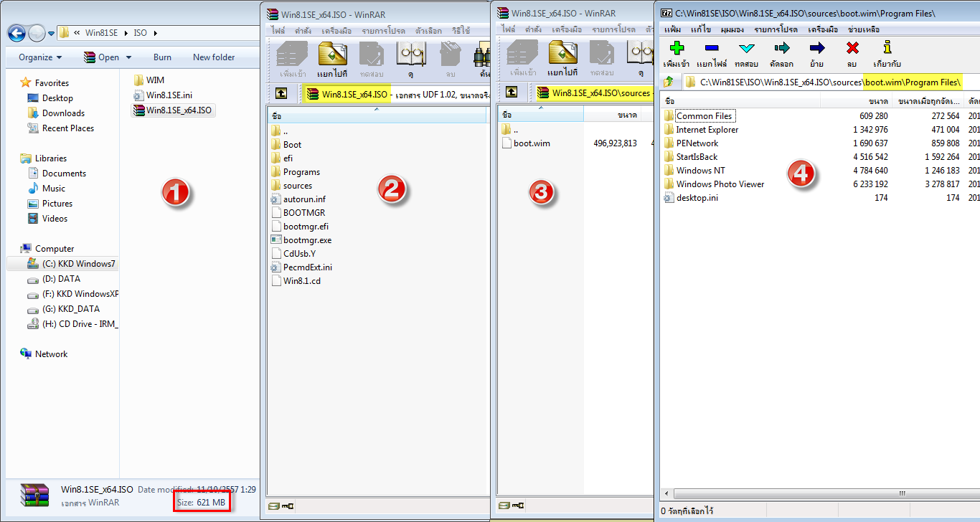The width and height of the screenshot is (980, 522).
Task: Click up-one-level icon in WinRAR ISO root window
Action: (281, 93)
